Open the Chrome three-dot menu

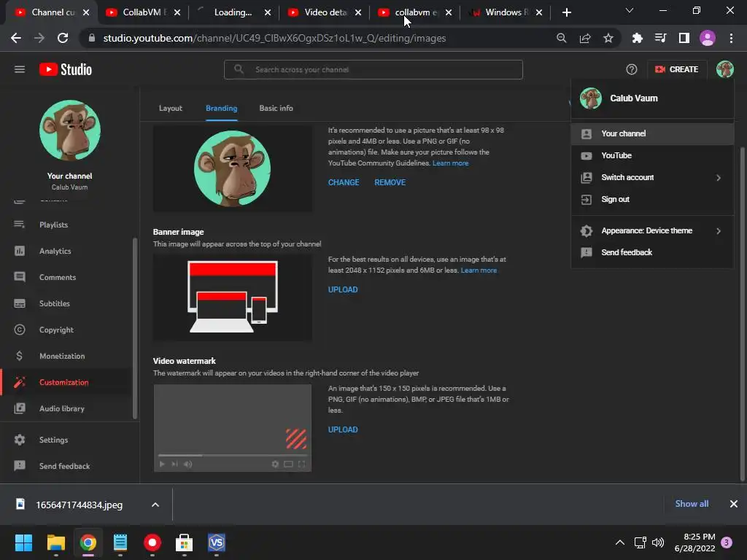tap(731, 38)
